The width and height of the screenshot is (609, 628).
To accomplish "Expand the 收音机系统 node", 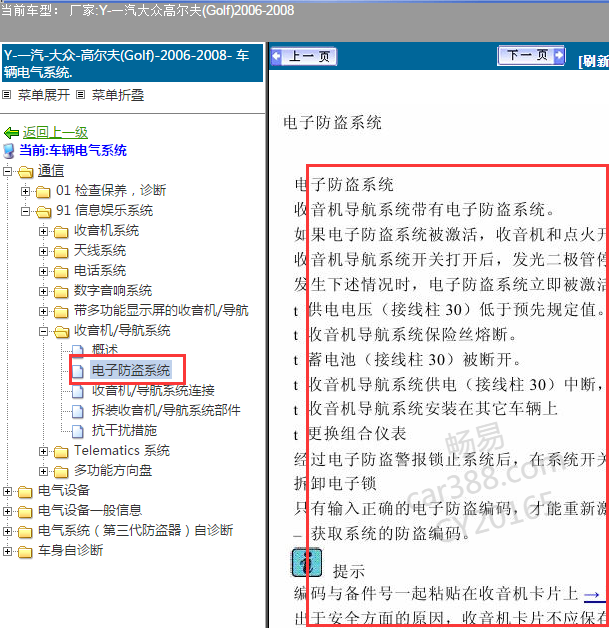I will [x=43, y=231].
